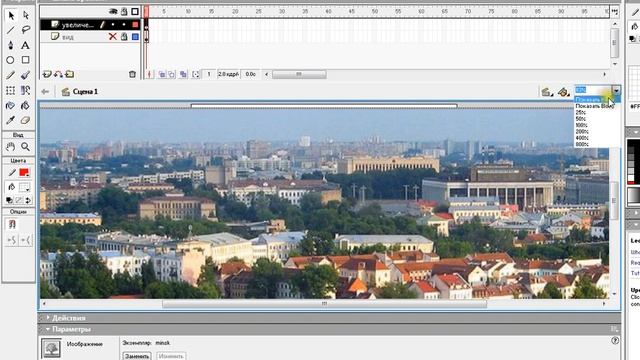Click Сцена 1 scene label
The width and height of the screenshot is (640, 360).
point(85,92)
